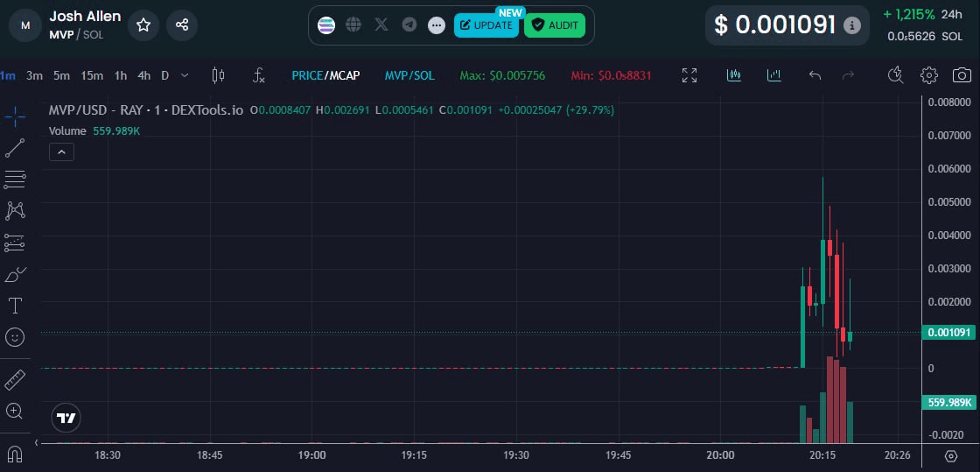Toggle the volume bars chart icon

click(x=774, y=75)
